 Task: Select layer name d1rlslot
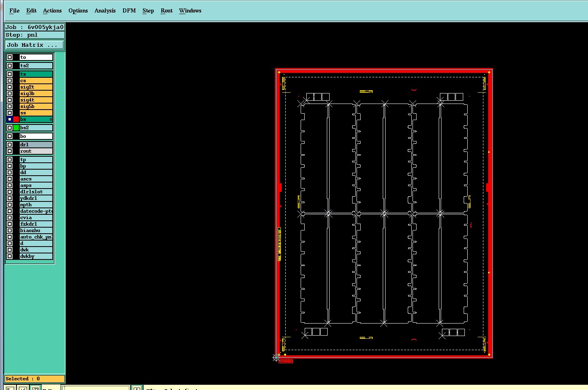coord(36,192)
